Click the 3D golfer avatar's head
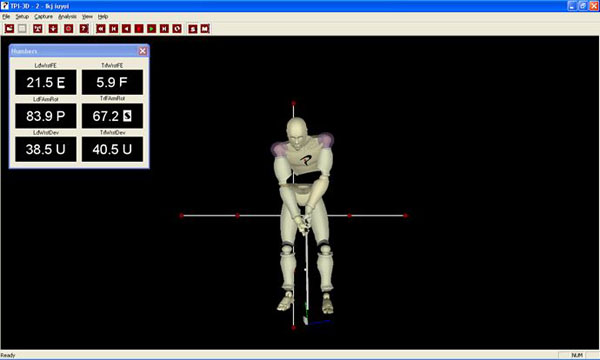Image resolution: width=600 pixels, height=360 pixels. 297,133
